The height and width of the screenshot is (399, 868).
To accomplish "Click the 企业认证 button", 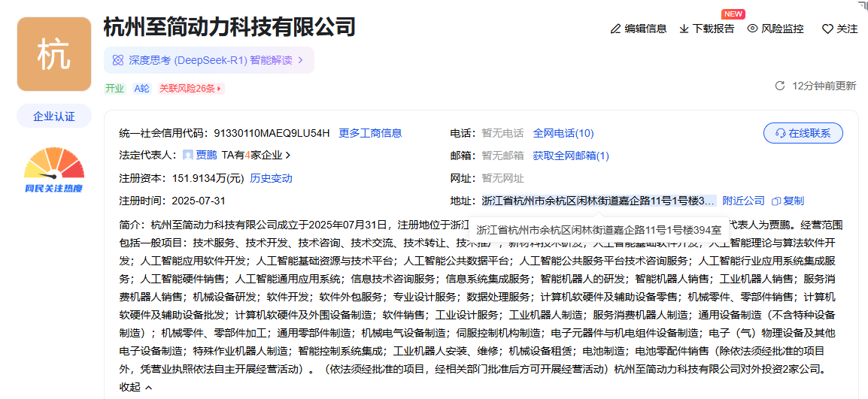I will [53, 116].
